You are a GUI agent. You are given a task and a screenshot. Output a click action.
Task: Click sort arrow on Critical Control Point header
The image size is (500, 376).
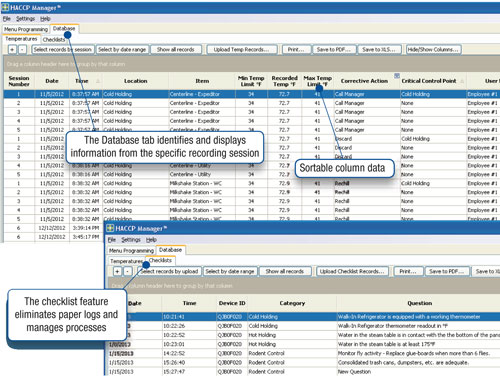[x=462, y=81]
